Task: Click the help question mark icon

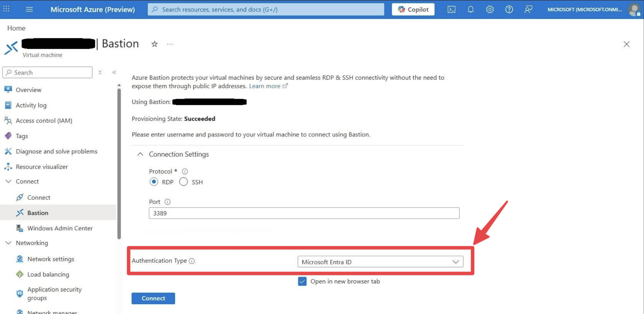Action: coord(509,10)
